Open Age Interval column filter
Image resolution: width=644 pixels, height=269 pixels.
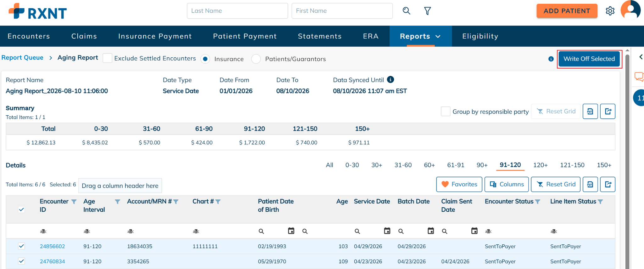pyautogui.click(x=117, y=202)
